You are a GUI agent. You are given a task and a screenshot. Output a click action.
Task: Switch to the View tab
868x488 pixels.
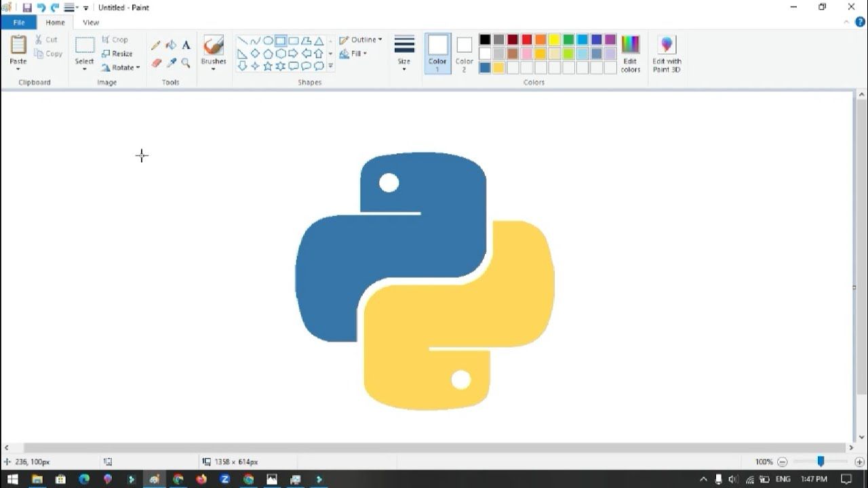tap(91, 22)
